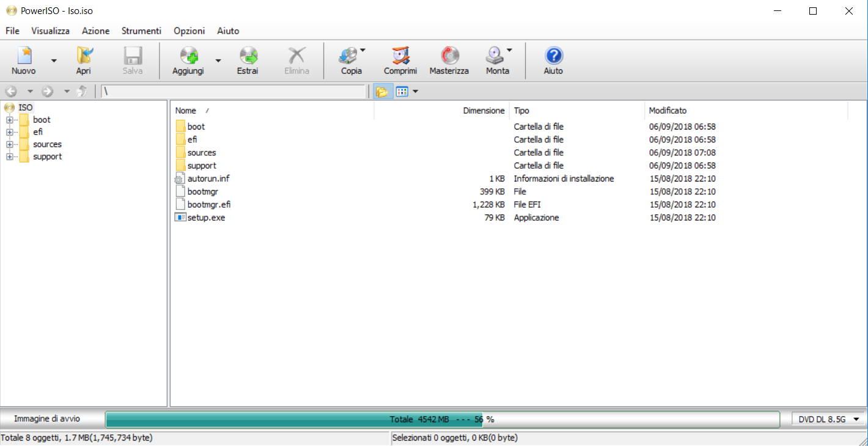Open the File menu
Screen dimensions: 868x446
pyautogui.click(x=12, y=31)
